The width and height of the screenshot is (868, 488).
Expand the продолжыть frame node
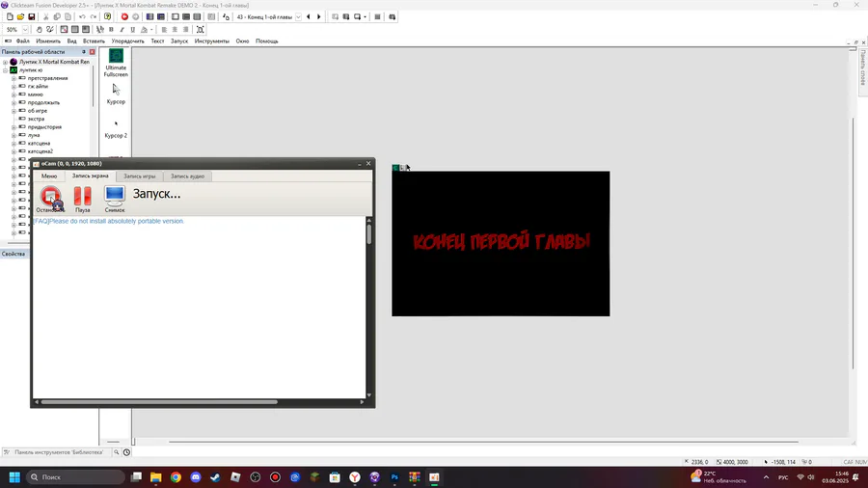point(14,103)
